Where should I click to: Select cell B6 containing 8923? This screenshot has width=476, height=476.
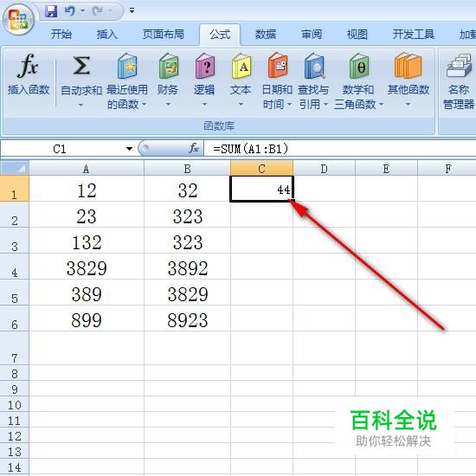click(187, 318)
